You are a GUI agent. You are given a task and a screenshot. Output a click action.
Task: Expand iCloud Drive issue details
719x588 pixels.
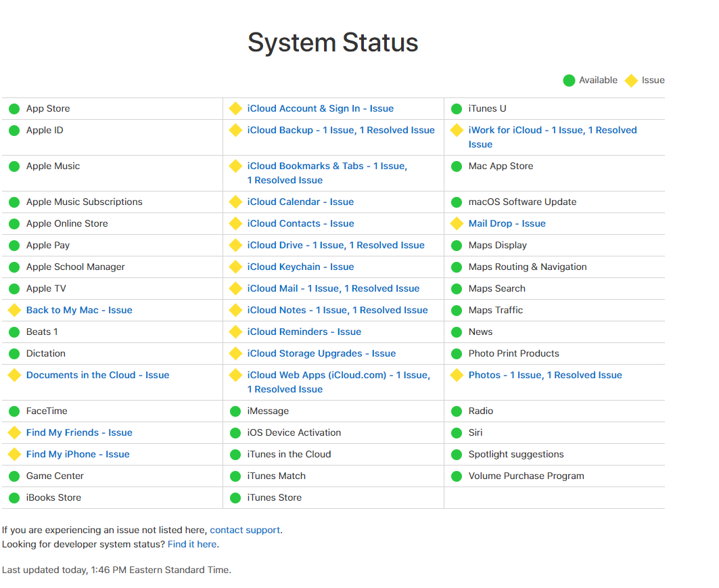(x=335, y=245)
